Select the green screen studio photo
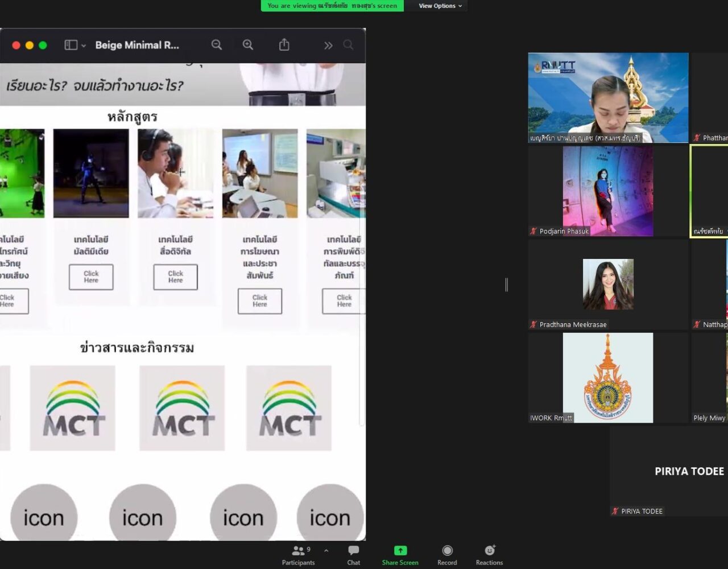Viewport: 728px width, 569px height. 22,173
